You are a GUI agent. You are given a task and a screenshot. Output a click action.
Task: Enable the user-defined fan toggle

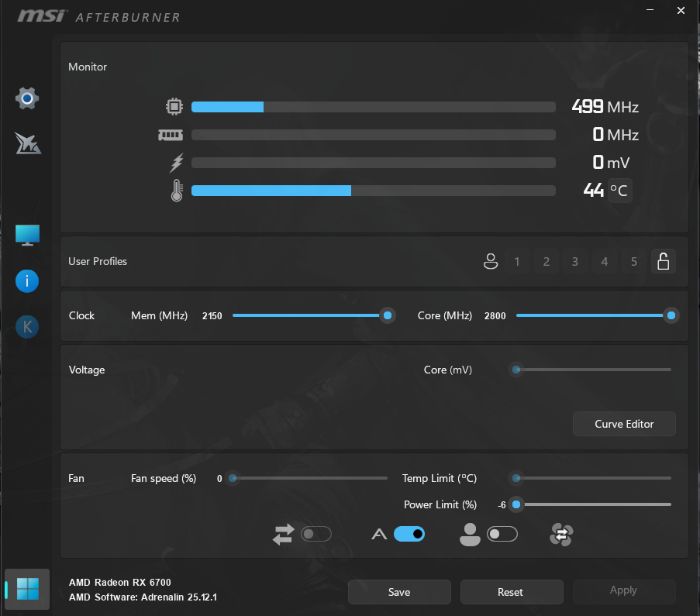click(502, 534)
